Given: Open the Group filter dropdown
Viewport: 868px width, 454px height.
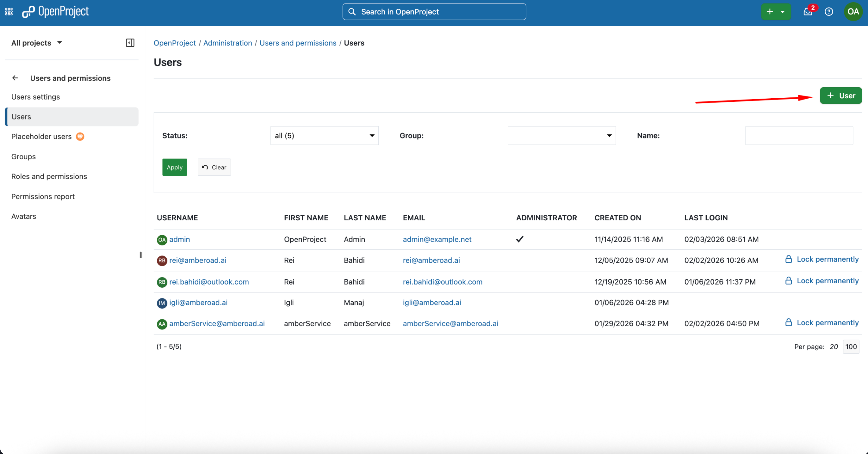Looking at the screenshot, I should 562,136.
